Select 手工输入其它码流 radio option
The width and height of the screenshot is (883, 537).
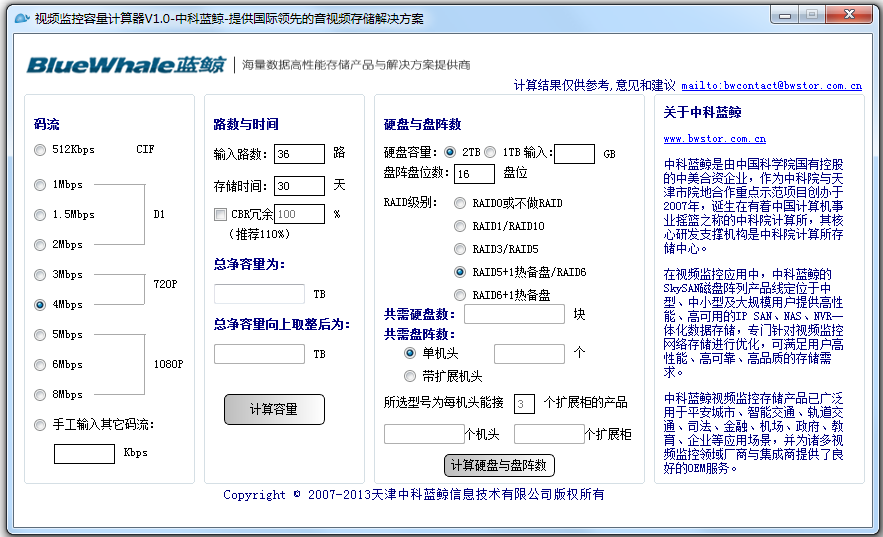40,425
